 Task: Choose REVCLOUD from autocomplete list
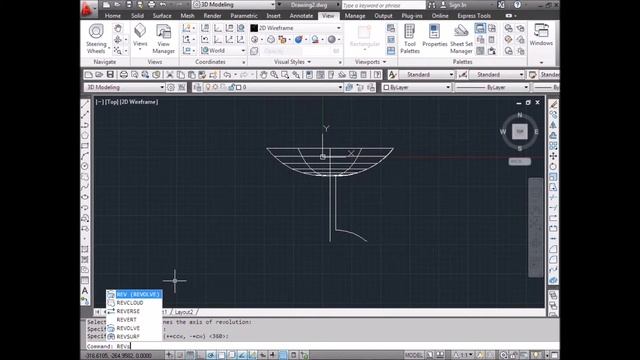[x=134, y=303]
